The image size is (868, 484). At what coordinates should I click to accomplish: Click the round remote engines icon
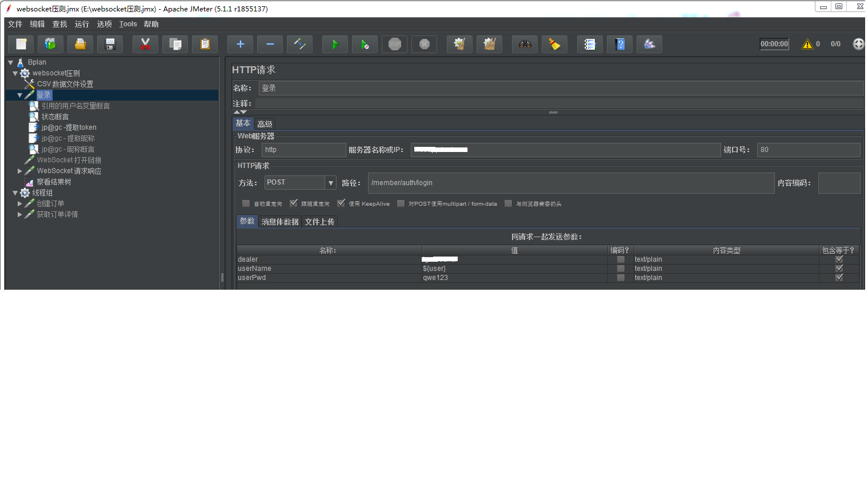pyautogui.click(x=858, y=44)
